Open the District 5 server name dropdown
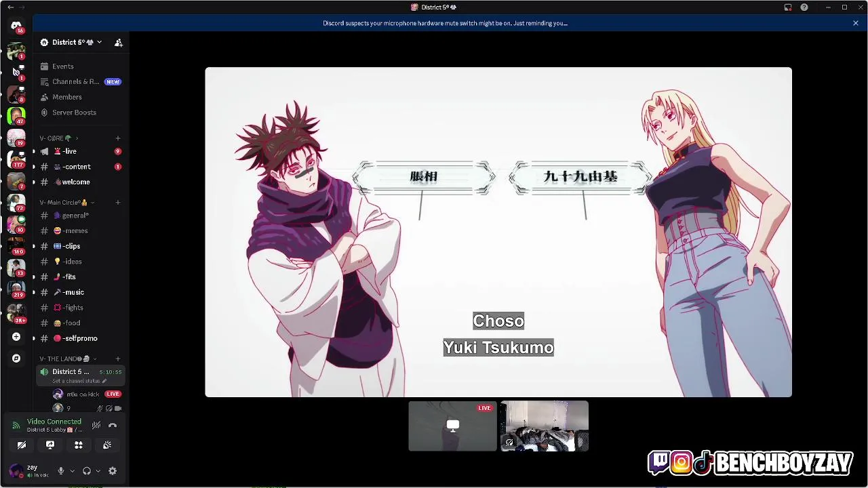868x488 pixels. coord(71,42)
